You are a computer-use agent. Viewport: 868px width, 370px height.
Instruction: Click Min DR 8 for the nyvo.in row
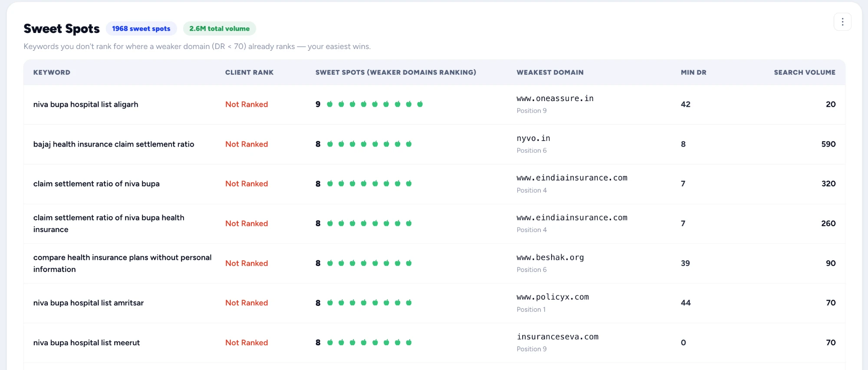(x=684, y=144)
